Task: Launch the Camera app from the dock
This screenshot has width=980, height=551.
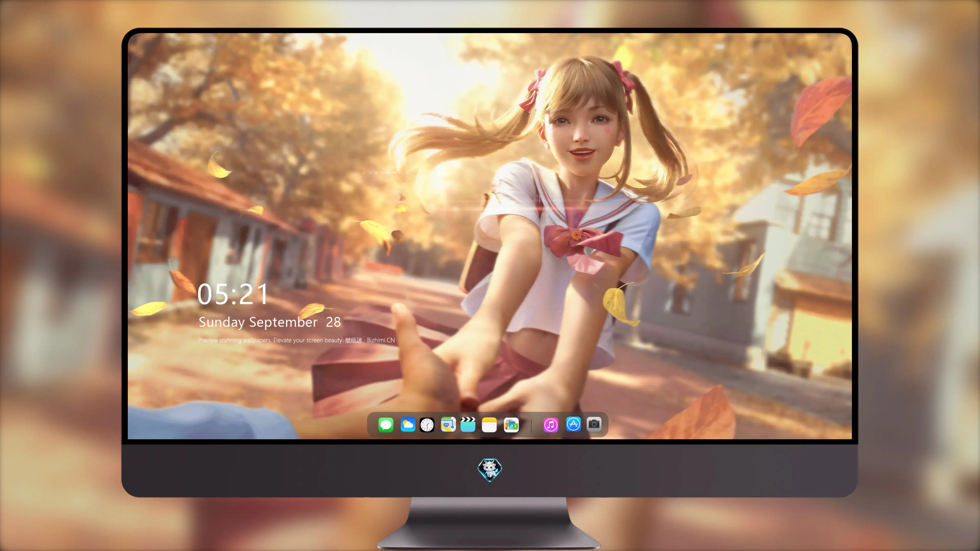Action: click(594, 424)
